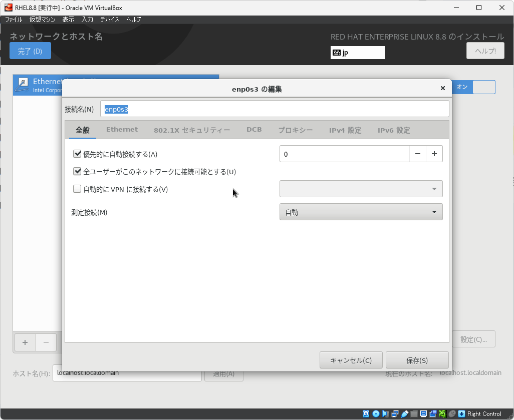
Task: Click the keyboard layout jp indicator
Action: (357, 53)
